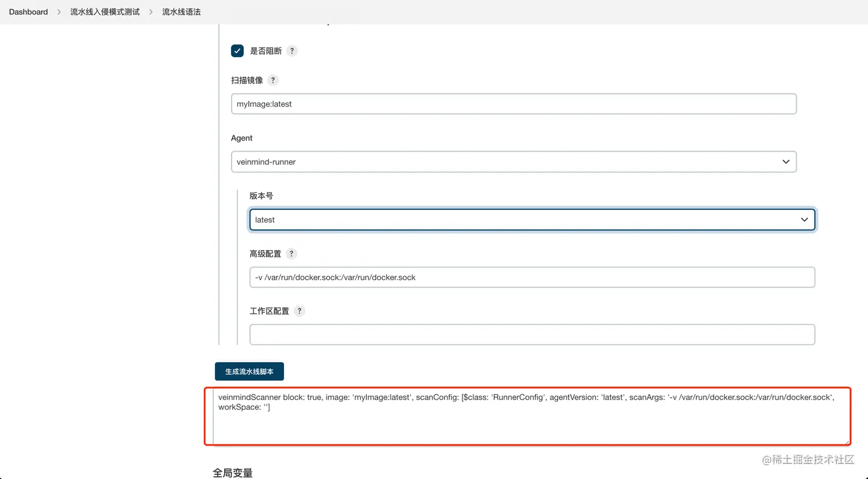
Task: Click the 全局变量 heading
Action: click(233, 473)
